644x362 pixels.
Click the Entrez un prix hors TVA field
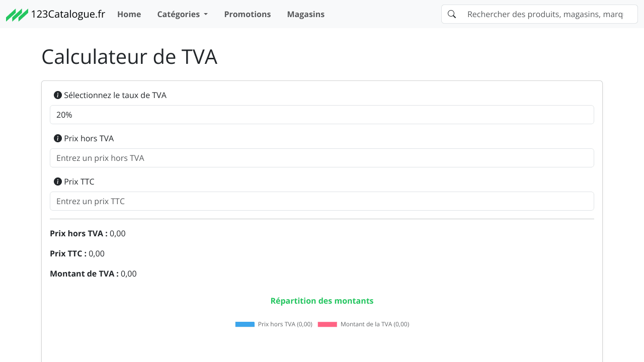321,158
